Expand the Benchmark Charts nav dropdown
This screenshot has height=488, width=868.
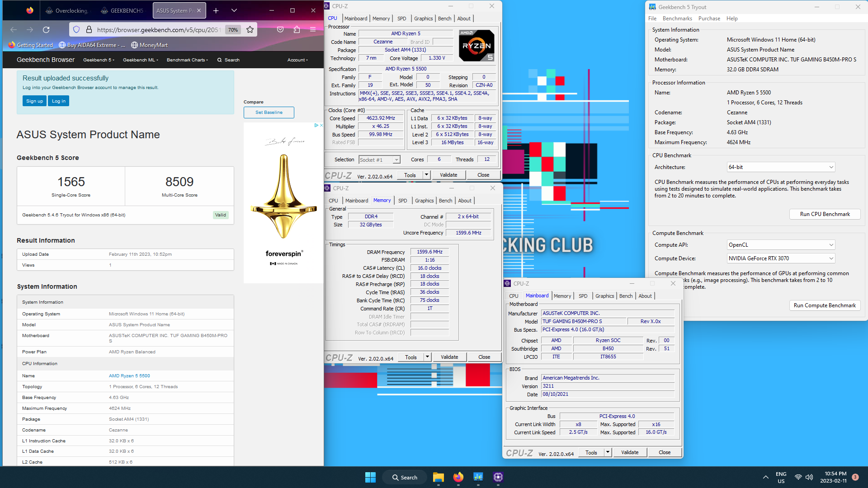[187, 60]
